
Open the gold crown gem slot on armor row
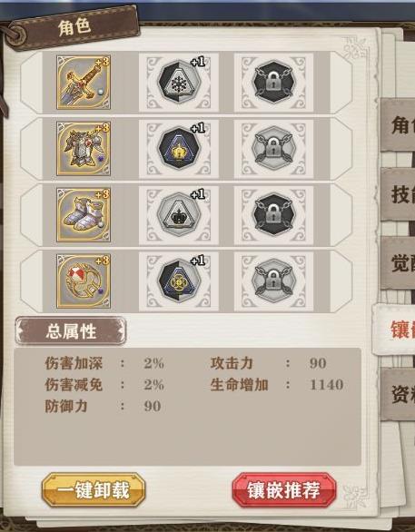pyautogui.click(x=179, y=149)
